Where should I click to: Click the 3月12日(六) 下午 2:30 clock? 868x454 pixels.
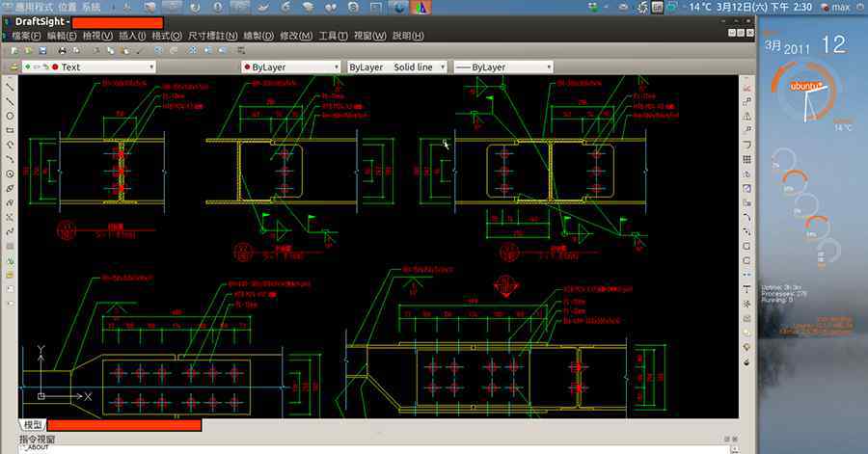point(764,7)
